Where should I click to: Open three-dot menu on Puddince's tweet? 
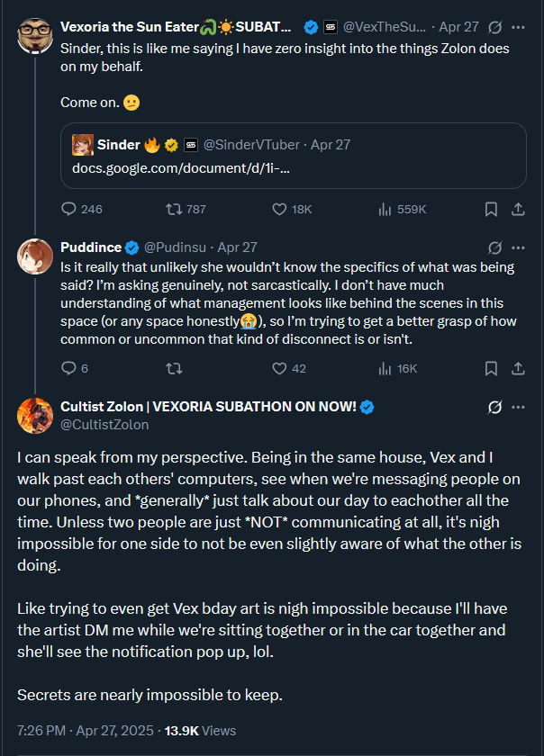point(518,247)
